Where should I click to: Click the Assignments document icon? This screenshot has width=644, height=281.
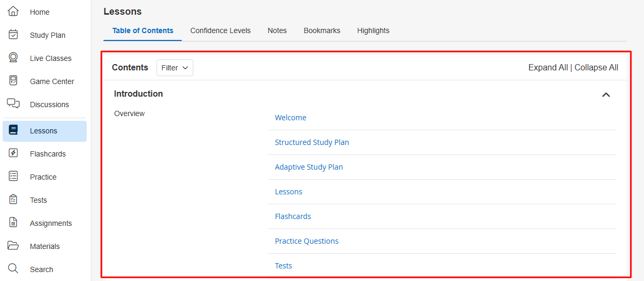[14, 223]
